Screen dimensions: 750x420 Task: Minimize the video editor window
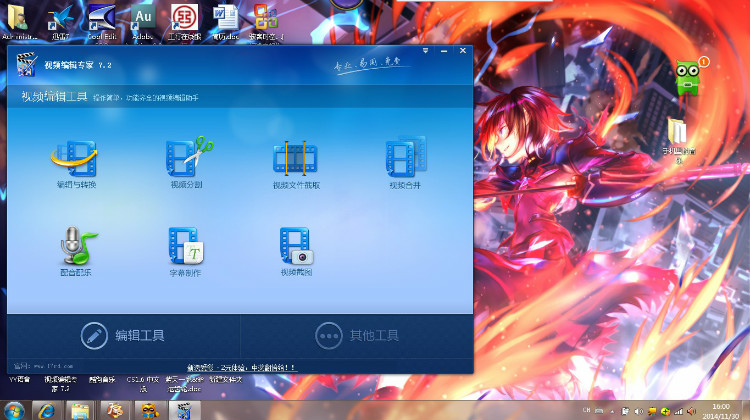pyautogui.click(x=444, y=51)
